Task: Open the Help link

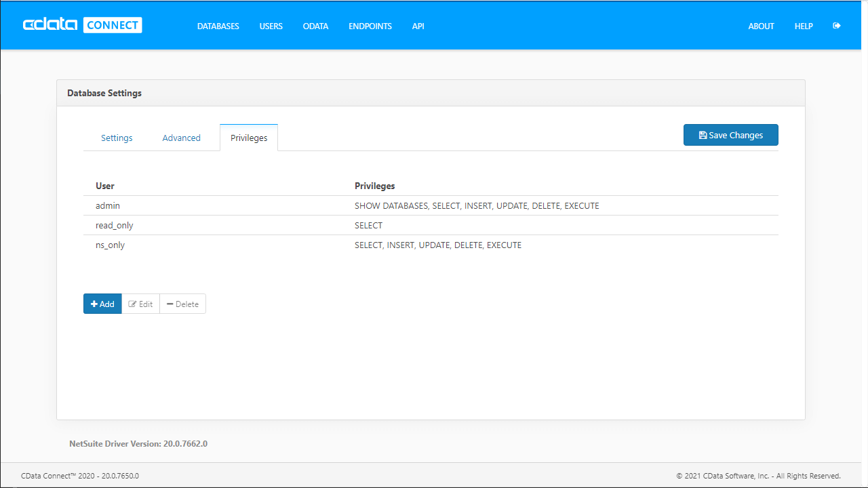Action: point(804,26)
